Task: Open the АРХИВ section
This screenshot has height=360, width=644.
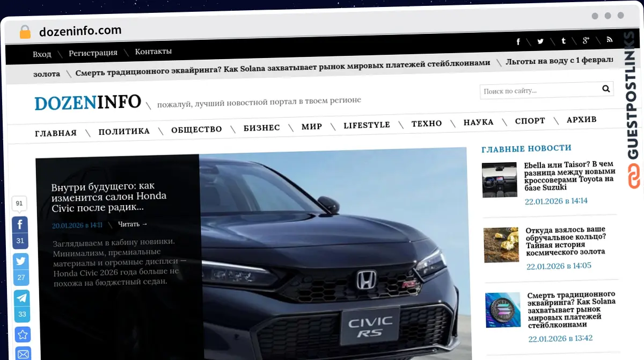Action: [582, 120]
